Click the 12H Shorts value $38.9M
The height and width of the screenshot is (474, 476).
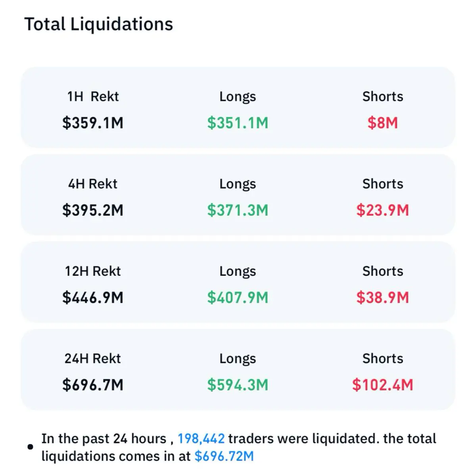[382, 298]
